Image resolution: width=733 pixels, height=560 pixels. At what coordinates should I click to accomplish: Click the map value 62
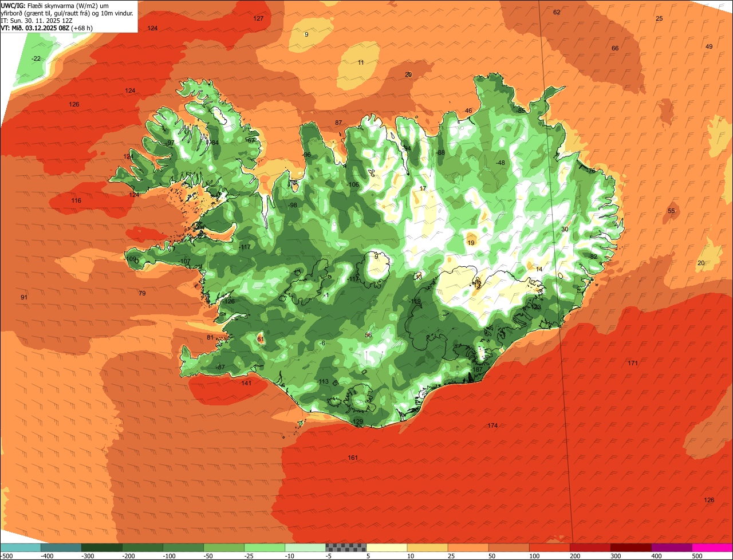click(x=557, y=12)
